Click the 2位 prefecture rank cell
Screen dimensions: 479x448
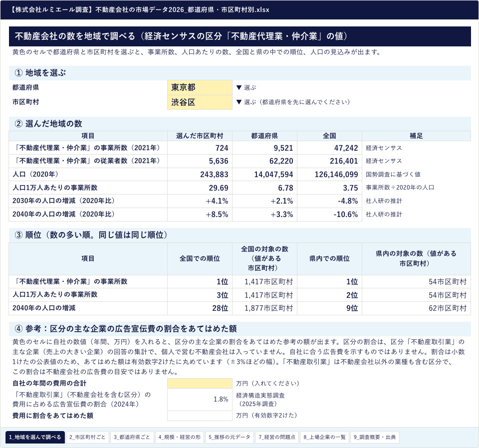coord(330,295)
